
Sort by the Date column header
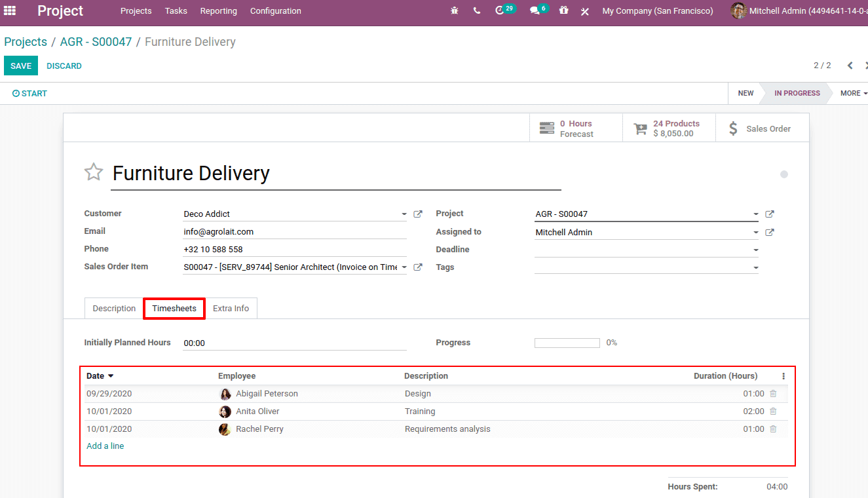click(x=100, y=375)
